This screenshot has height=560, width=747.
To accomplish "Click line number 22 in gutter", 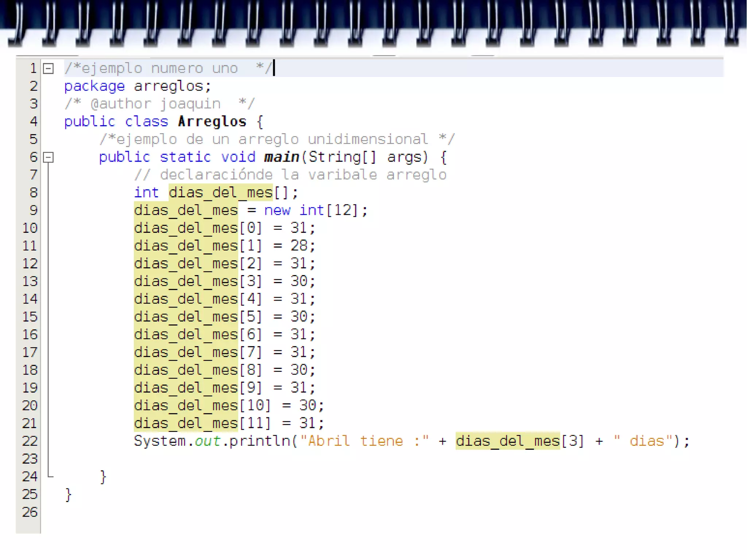I will click(30, 441).
